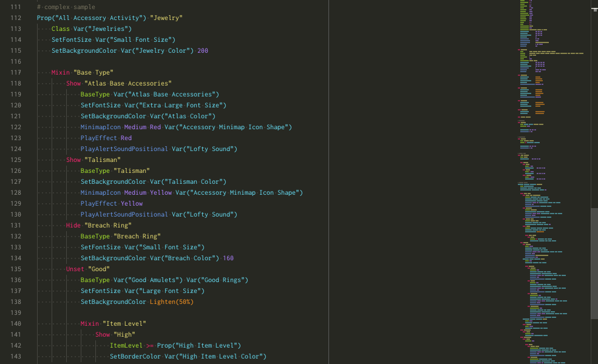This screenshot has width=598, height=364.
Task: Select Var("Good Rings")
Action: coord(217,280)
